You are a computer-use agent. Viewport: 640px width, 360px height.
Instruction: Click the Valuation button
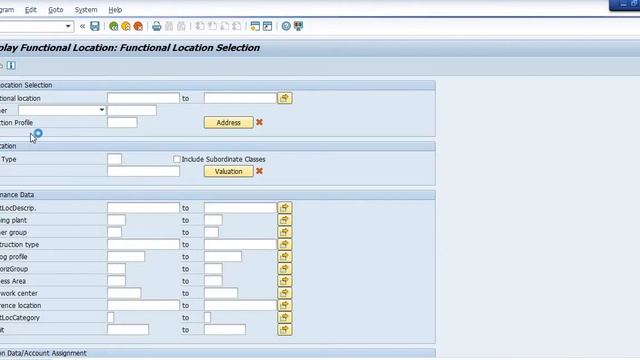(229, 171)
